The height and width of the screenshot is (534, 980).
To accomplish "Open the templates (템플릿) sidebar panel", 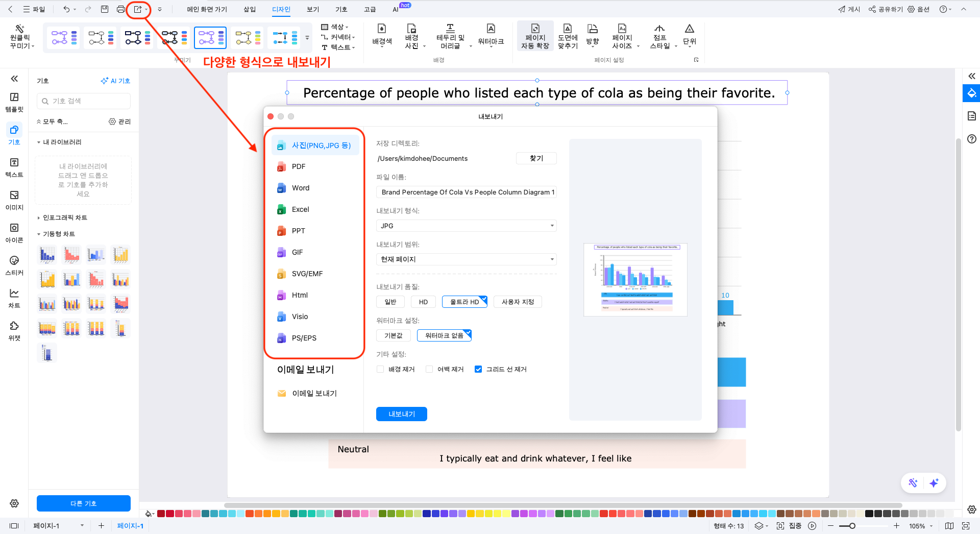I will [x=14, y=102].
